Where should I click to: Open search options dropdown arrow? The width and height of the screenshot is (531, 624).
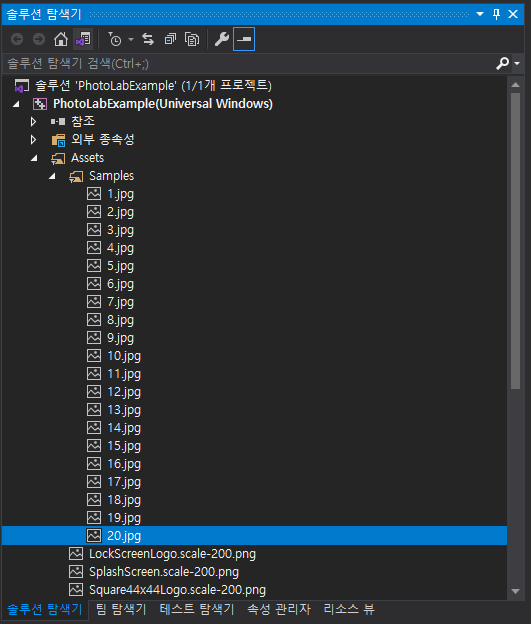tap(517, 63)
